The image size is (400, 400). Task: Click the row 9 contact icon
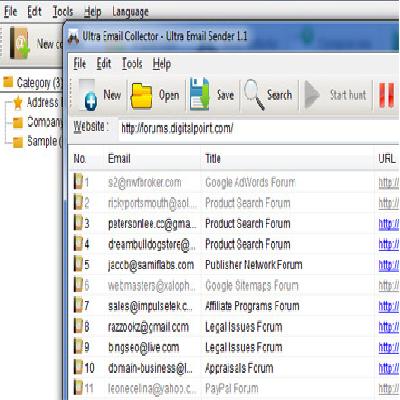78,347
